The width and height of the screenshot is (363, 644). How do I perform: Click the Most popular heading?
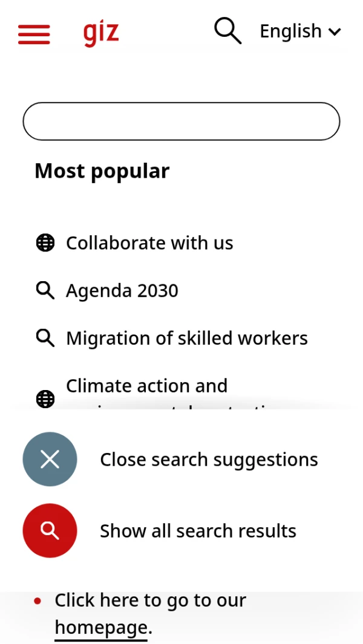click(102, 171)
